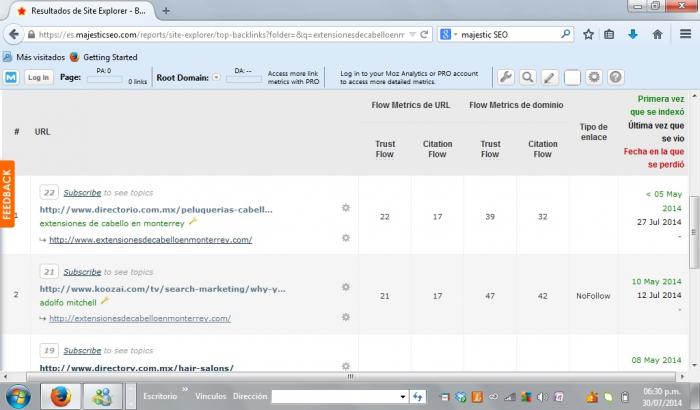
Task: Click the 'Access more link metrics with PRO' text
Action: point(293,77)
